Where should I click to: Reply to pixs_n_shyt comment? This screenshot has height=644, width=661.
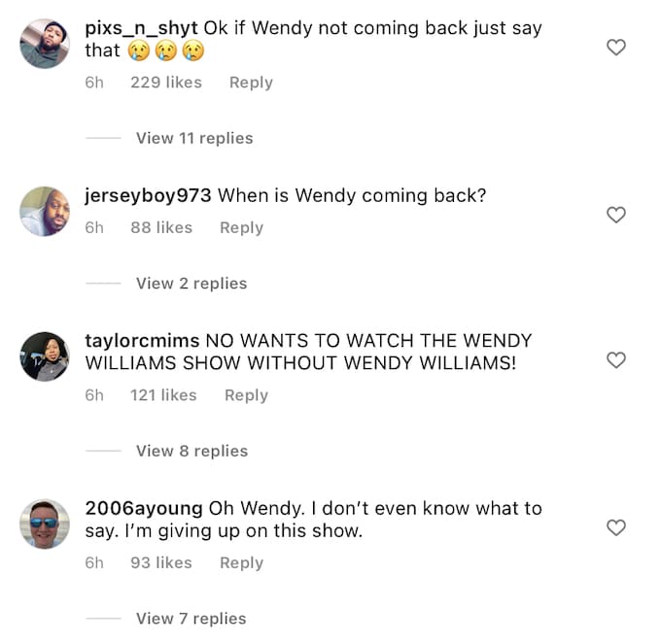(251, 83)
